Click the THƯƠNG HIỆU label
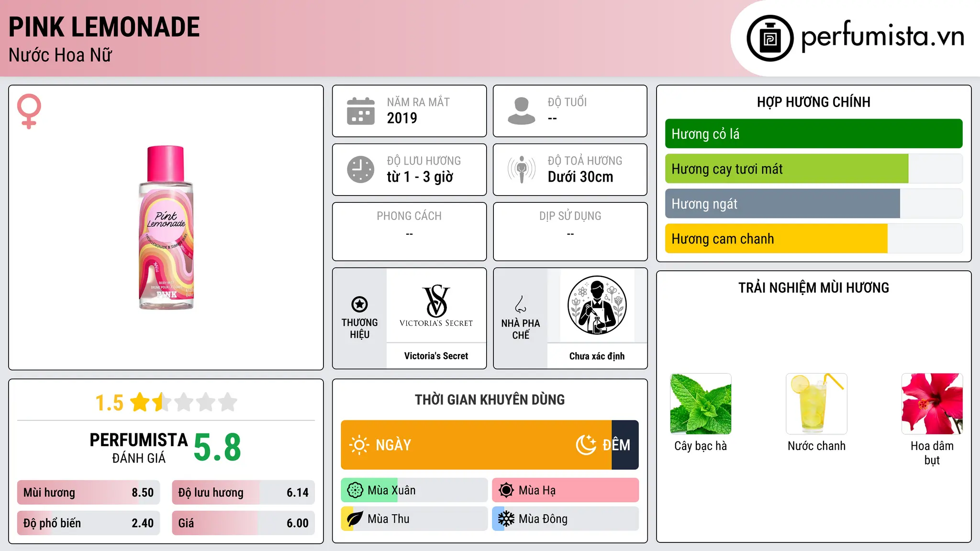The height and width of the screenshot is (551, 980). [359, 329]
